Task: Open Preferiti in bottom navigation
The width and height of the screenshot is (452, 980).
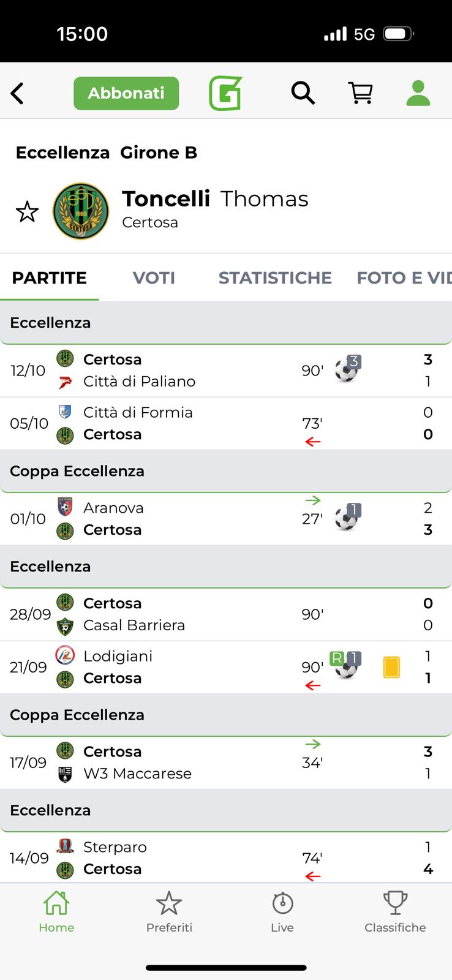Action: click(169, 911)
